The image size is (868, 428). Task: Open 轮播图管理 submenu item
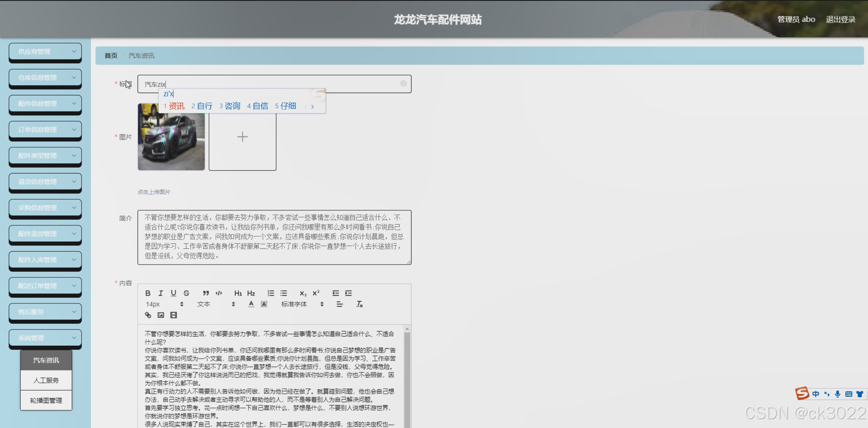46,400
